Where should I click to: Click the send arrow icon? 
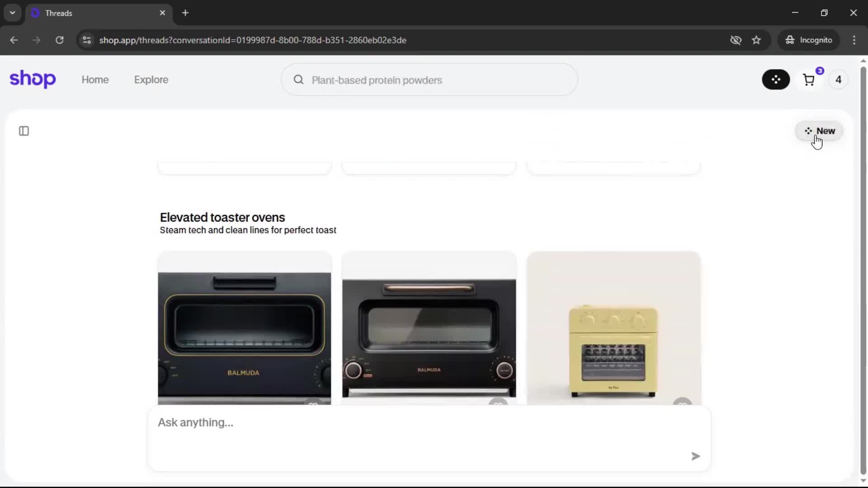coord(695,456)
